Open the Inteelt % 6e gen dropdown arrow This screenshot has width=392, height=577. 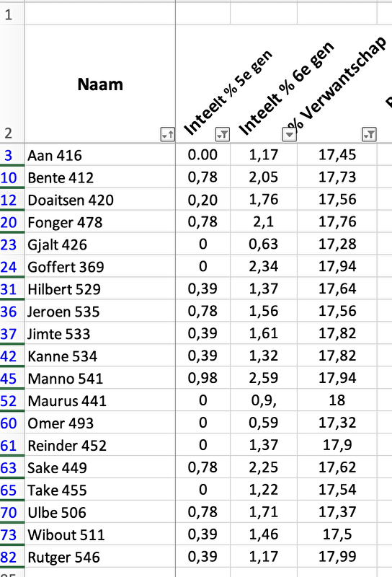click(290, 134)
